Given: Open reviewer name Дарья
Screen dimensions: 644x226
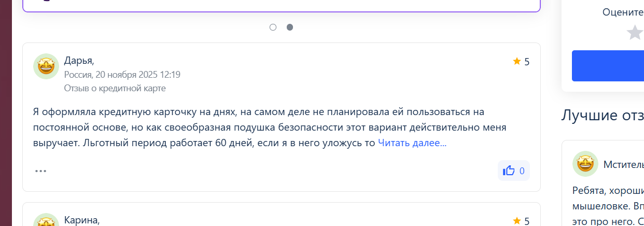Looking at the screenshot, I should pos(79,61).
